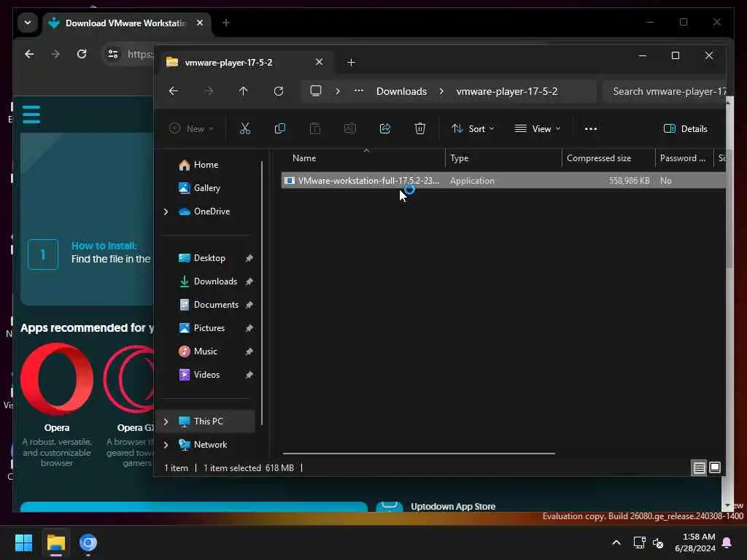Image resolution: width=747 pixels, height=560 pixels.
Task: Click the forward arrow in File Explorer
Action: (x=209, y=91)
